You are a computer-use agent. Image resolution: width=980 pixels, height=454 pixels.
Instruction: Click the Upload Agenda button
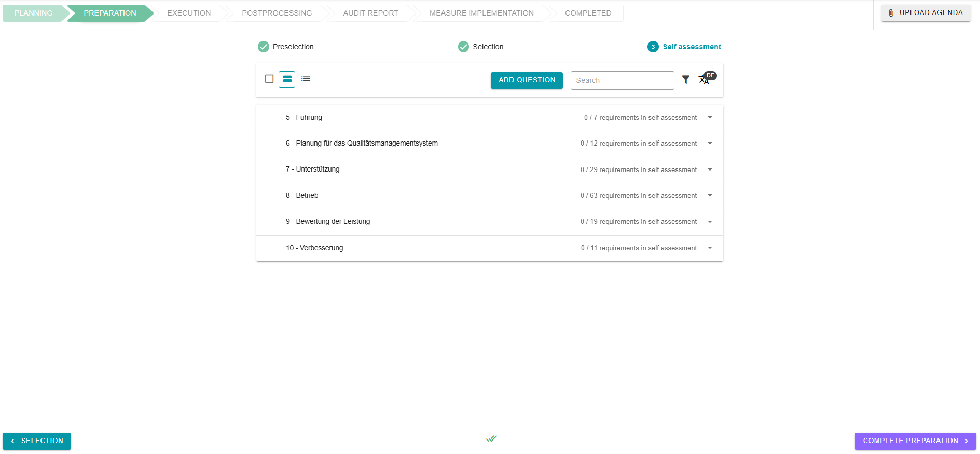926,13
